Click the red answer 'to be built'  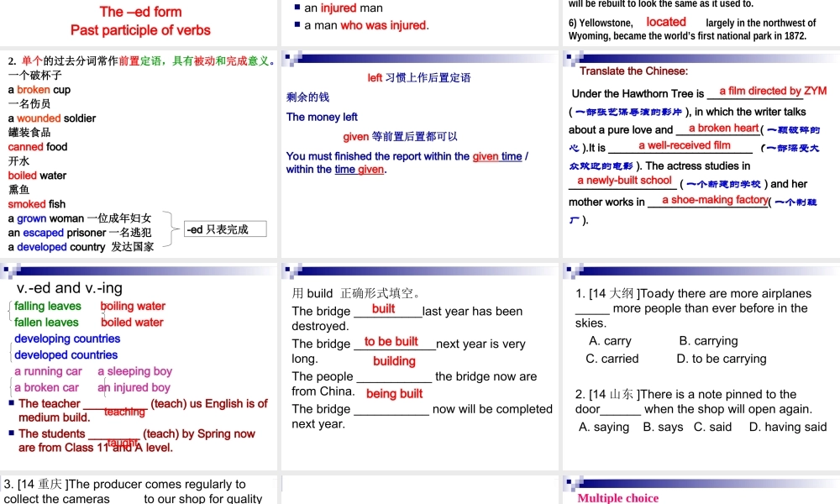click(391, 342)
